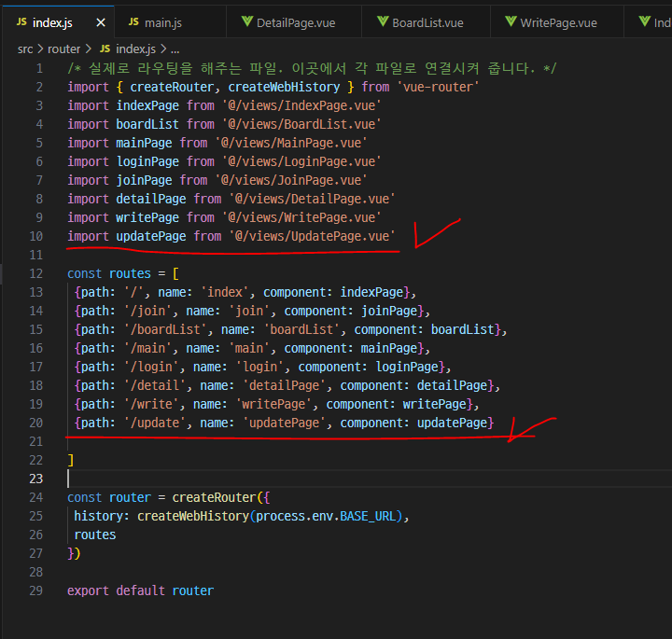Click line number 24 in gutter
The width and height of the screenshot is (672, 639).
pyautogui.click(x=36, y=497)
